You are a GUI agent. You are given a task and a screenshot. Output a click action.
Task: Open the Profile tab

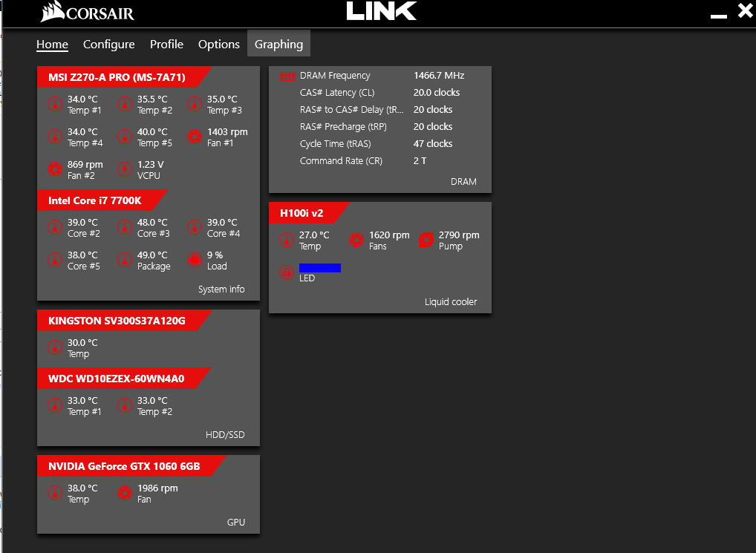coord(166,45)
